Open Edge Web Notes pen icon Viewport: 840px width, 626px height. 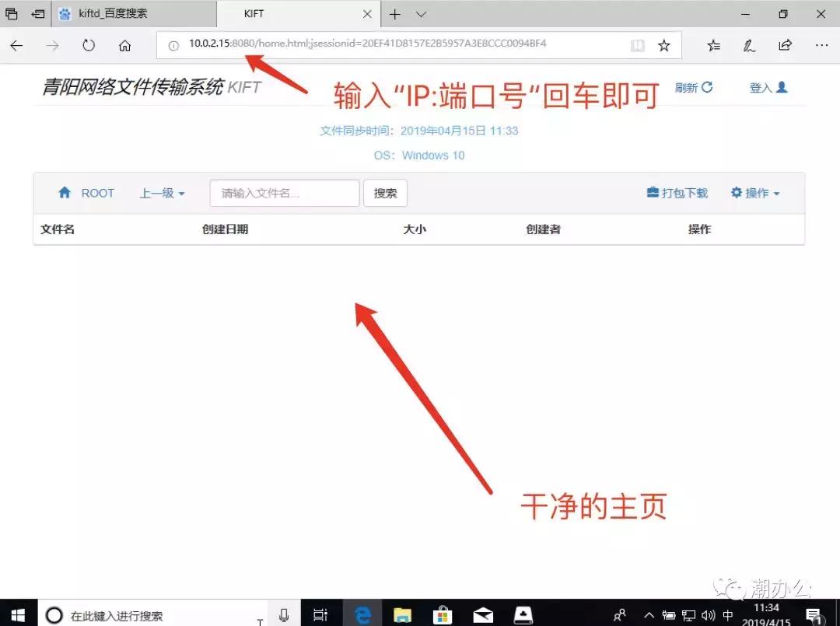point(749,45)
